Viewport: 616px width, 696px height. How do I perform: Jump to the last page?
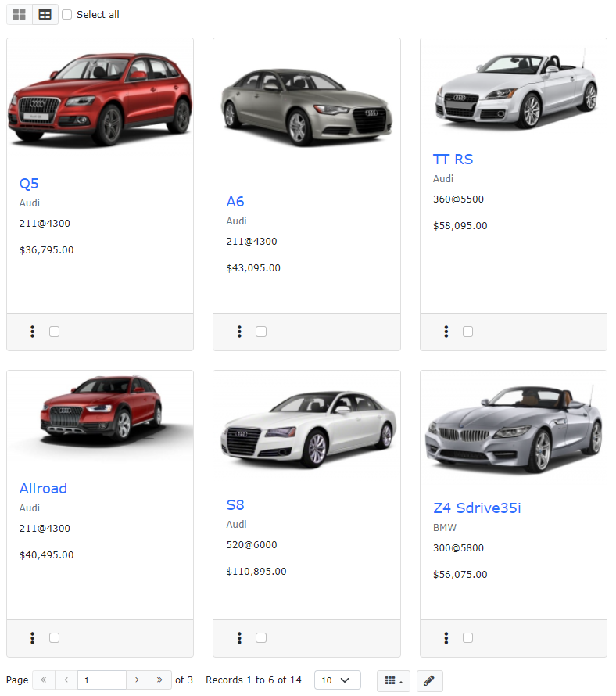[159, 680]
